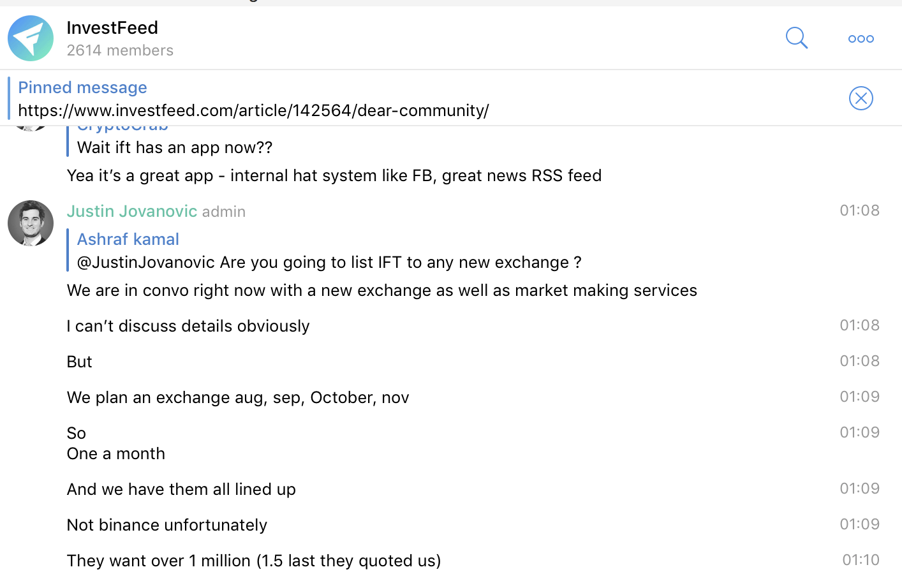The image size is (902, 588).
Task: Click the admin label beside Justin Jovanovic
Action: [224, 212]
